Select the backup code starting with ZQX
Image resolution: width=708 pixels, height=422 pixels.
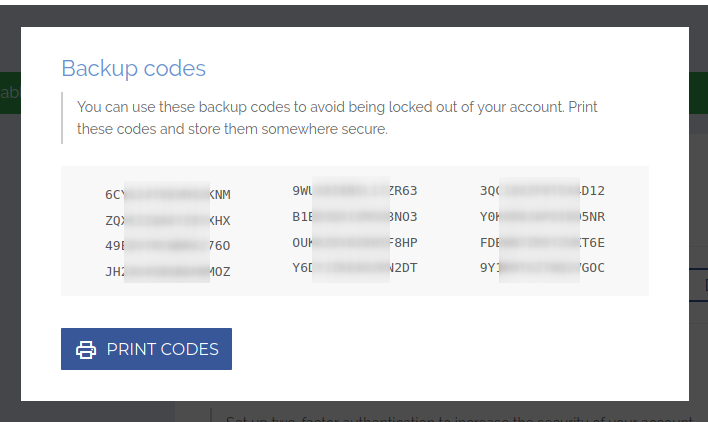point(167,220)
